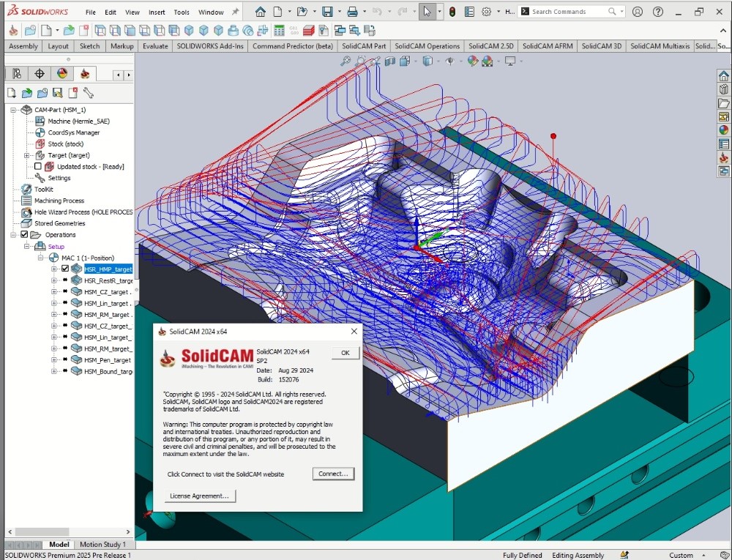Collapse the MAC 1 (1- Position) node
Image resolution: width=732 pixels, height=560 pixels.
pos(40,258)
